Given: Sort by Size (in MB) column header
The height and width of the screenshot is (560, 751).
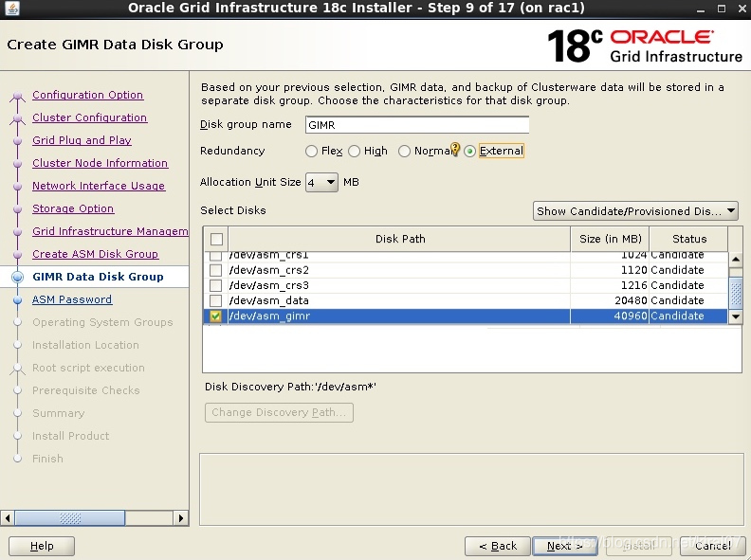Looking at the screenshot, I should pos(611,239).
